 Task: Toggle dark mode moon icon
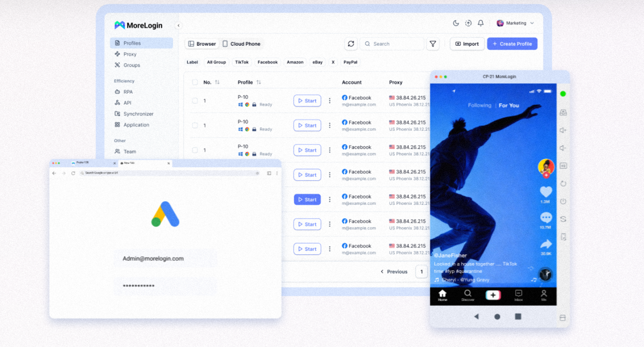456,23
